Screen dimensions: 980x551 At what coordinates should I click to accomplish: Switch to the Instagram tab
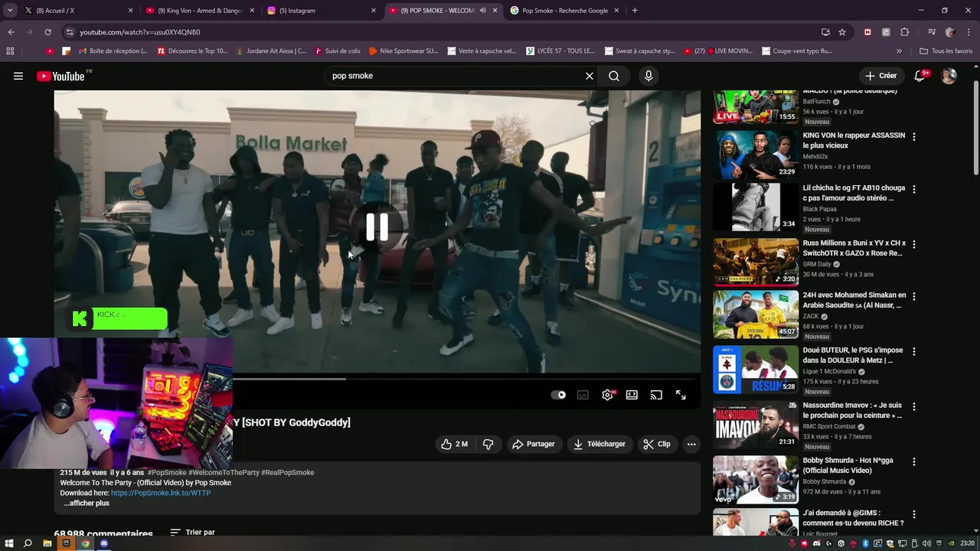[x=322, y=11]
